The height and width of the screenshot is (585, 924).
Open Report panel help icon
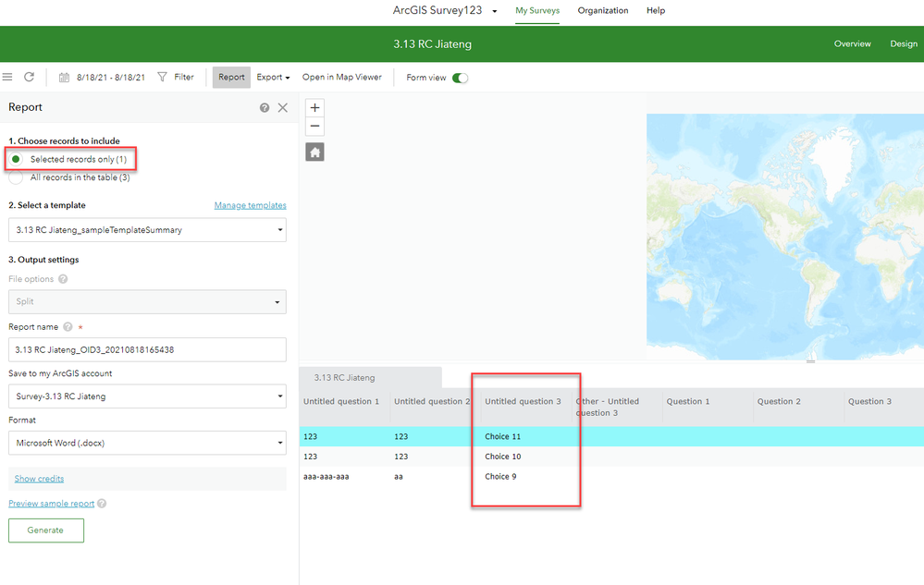pos(265,108)
